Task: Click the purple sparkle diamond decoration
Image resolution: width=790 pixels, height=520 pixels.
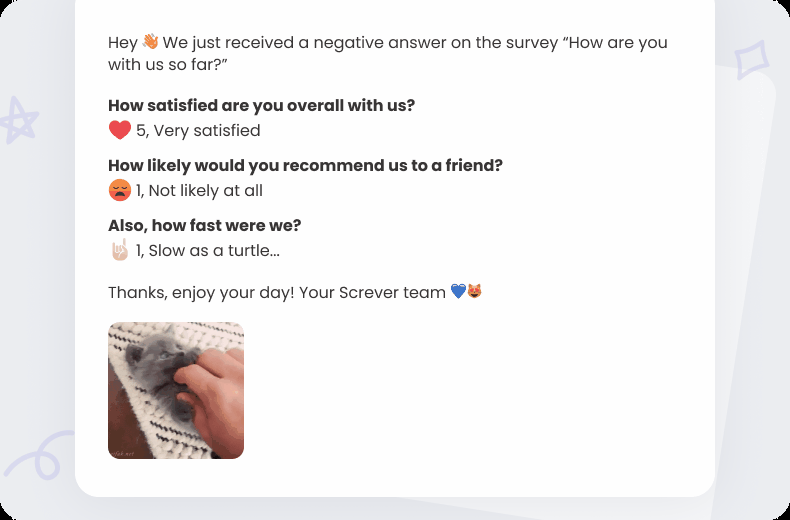Action: coord(750,60)
